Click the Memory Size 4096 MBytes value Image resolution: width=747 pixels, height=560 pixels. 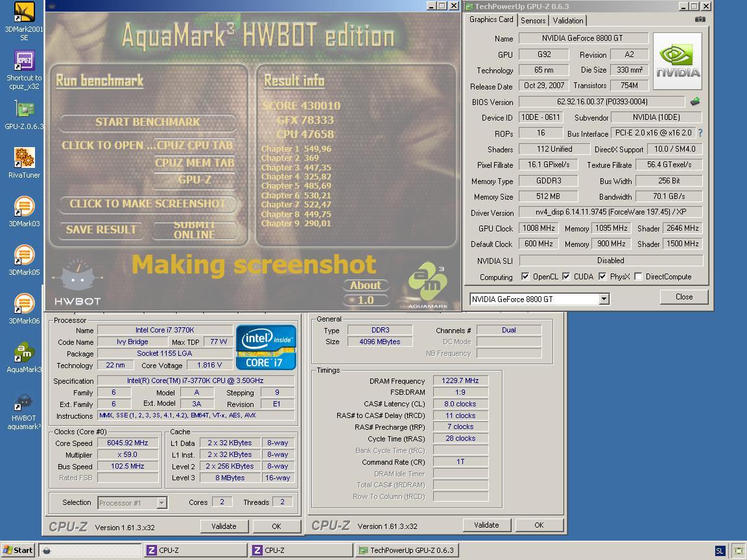(x=380, y=342)
